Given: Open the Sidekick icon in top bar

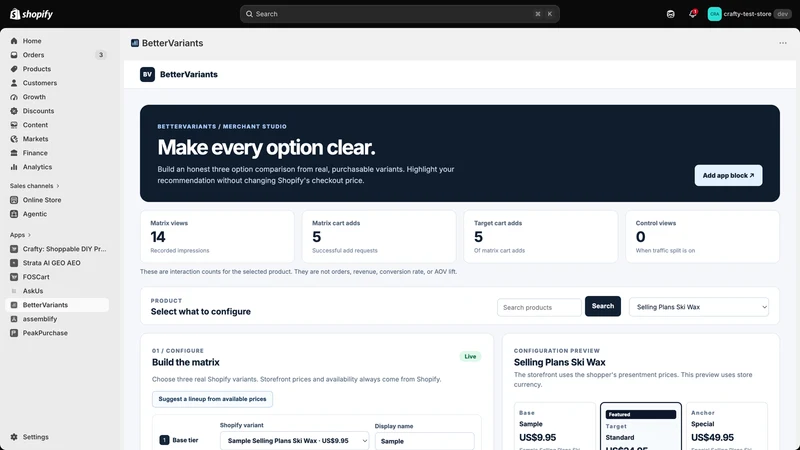Looking at the screenshot, I should pos(670,14).
